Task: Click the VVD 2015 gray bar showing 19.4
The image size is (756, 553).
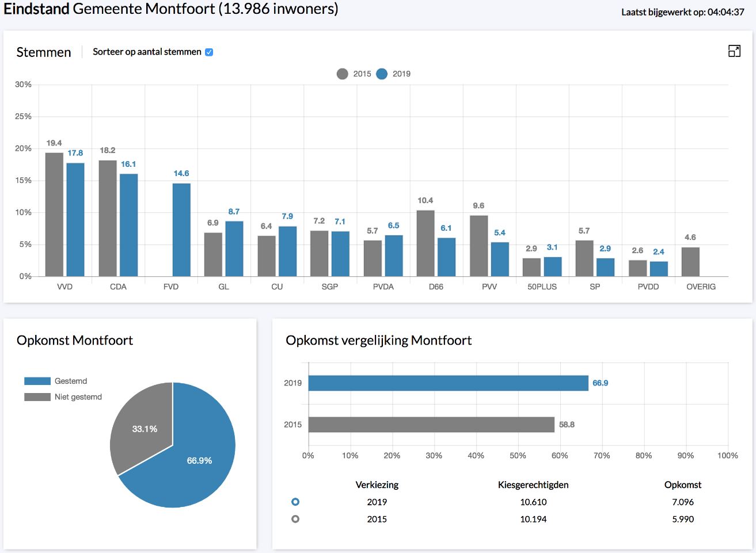Action: [x=54, y=215]
